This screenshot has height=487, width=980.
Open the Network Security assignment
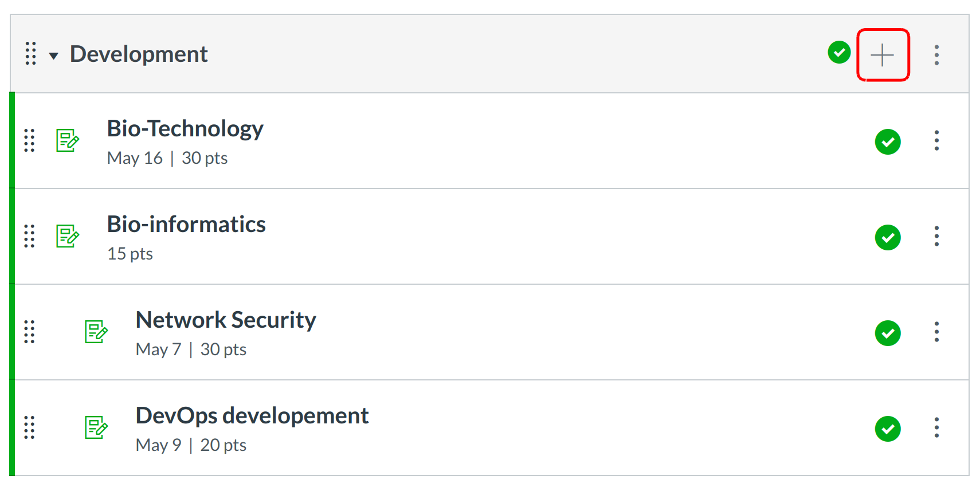tap(225, 320)
